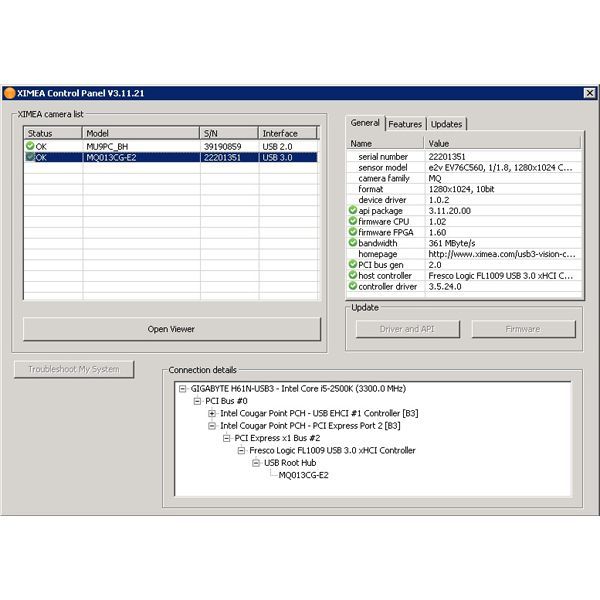
Task: Switch to the Features tab
Action: click(x=405, y=124)
